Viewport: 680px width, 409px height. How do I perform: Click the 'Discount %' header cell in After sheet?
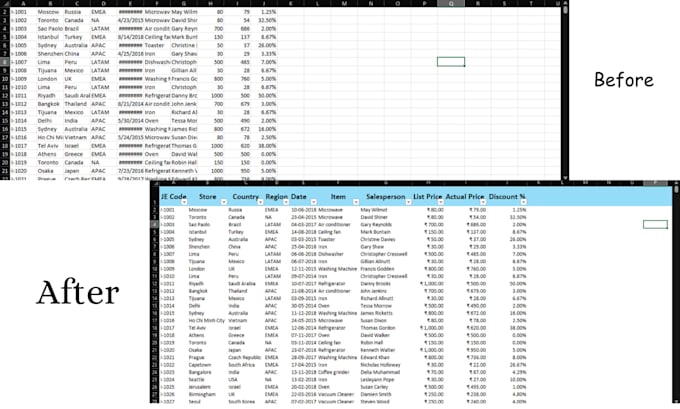click(507, 196)
